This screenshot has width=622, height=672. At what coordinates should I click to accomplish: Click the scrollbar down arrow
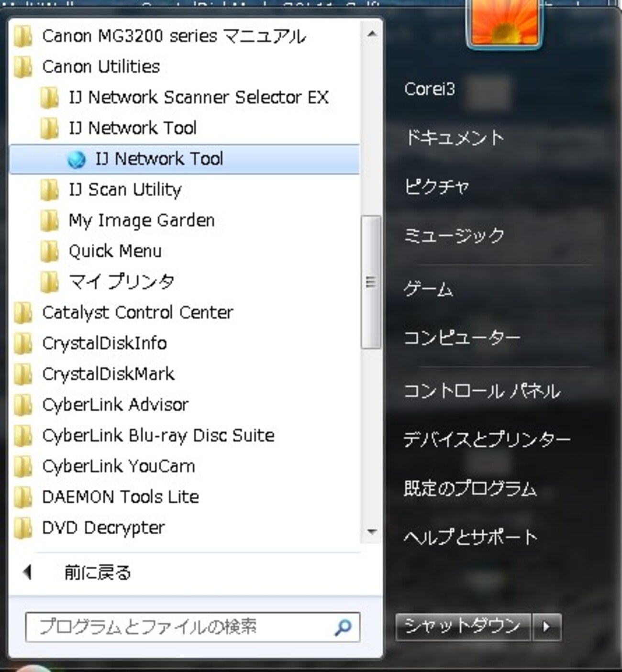point(372,531)
